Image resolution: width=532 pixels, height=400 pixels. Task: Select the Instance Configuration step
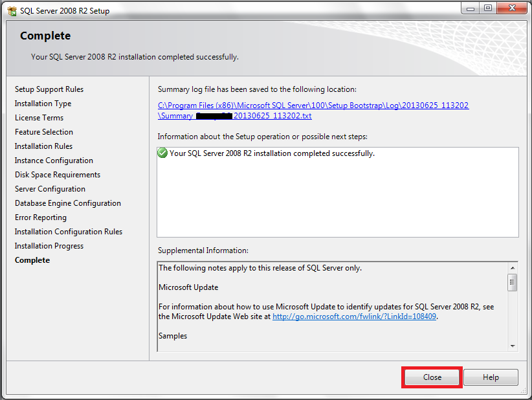pos(54,161)
